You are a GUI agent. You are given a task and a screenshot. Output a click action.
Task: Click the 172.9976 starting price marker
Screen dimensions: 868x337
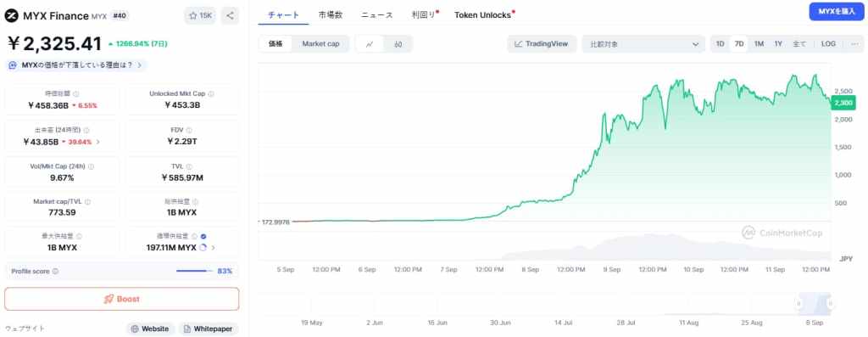(275, 222)
